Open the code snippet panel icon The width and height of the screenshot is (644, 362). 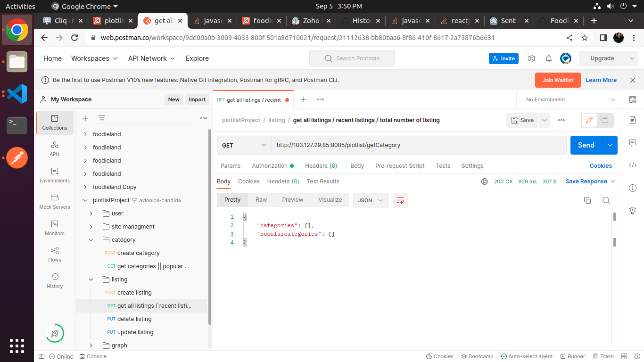(x=633, y=165)
